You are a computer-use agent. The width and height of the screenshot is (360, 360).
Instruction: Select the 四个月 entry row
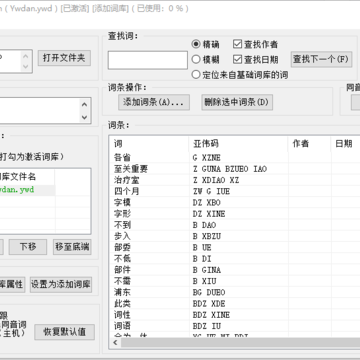pyautogui.click(x=235, y=191)
